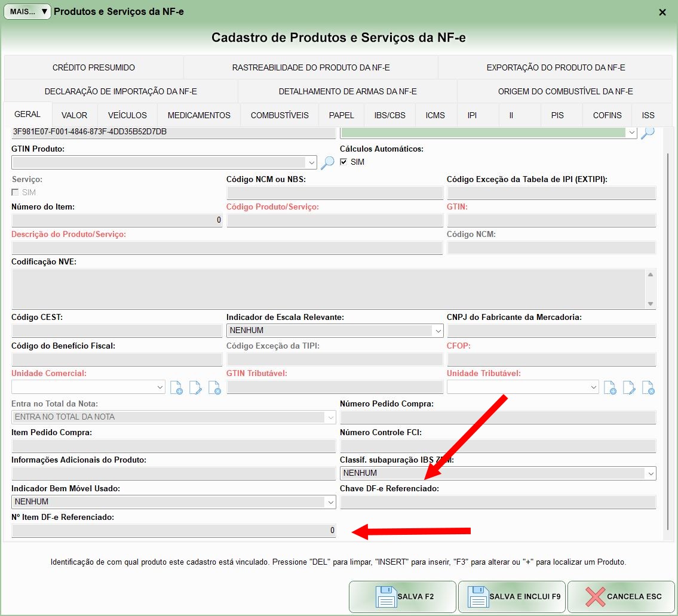
Task: Click the Chave DF-e Referenciado input field
Action: (498, 502)
